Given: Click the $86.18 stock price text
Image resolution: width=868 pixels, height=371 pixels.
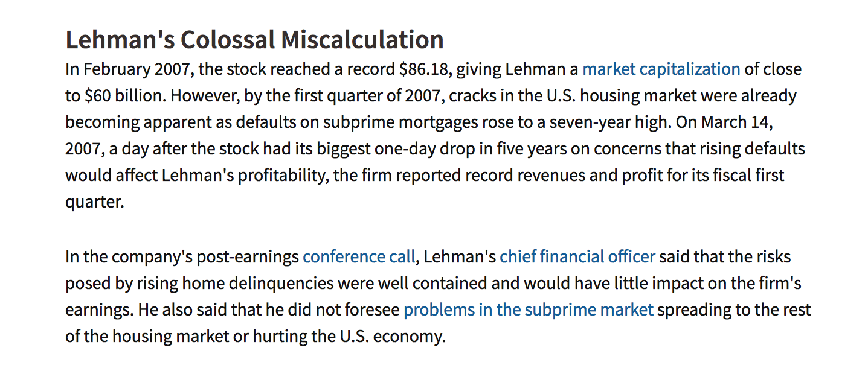Looking at the screenshot, I should click(423, 69).
